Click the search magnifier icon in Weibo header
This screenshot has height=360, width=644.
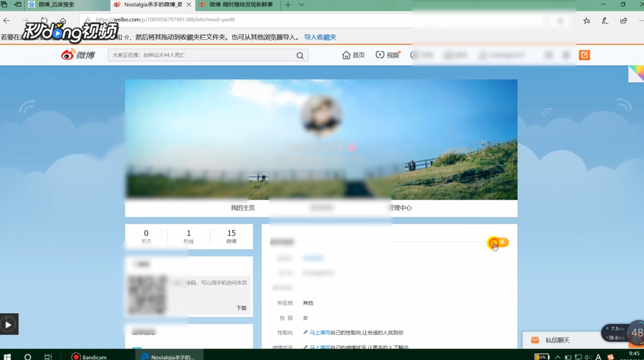[300, 55]
